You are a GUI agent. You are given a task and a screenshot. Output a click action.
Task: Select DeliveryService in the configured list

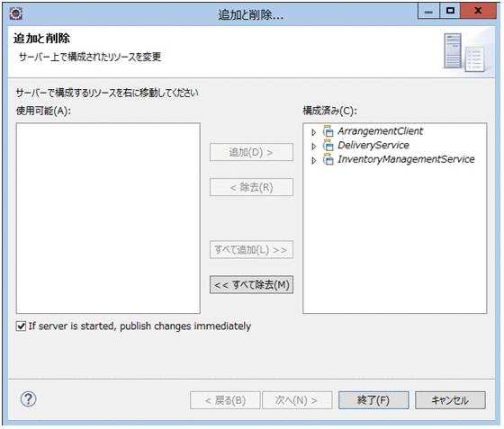373,146
